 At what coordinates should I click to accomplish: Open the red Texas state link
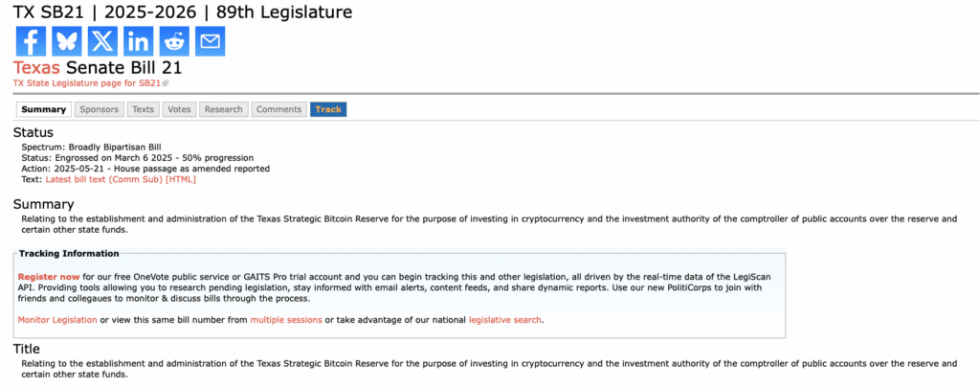[37, 68]
